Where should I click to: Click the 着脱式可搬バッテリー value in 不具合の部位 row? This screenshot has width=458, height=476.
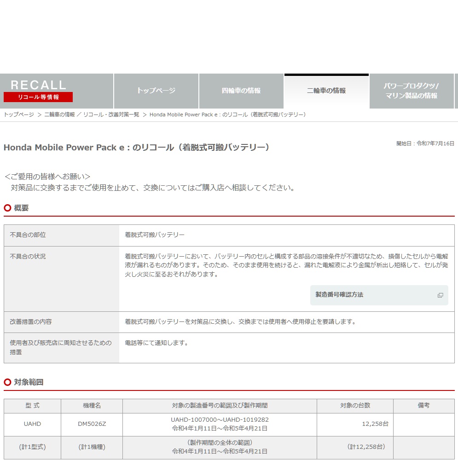pos(154,235)
